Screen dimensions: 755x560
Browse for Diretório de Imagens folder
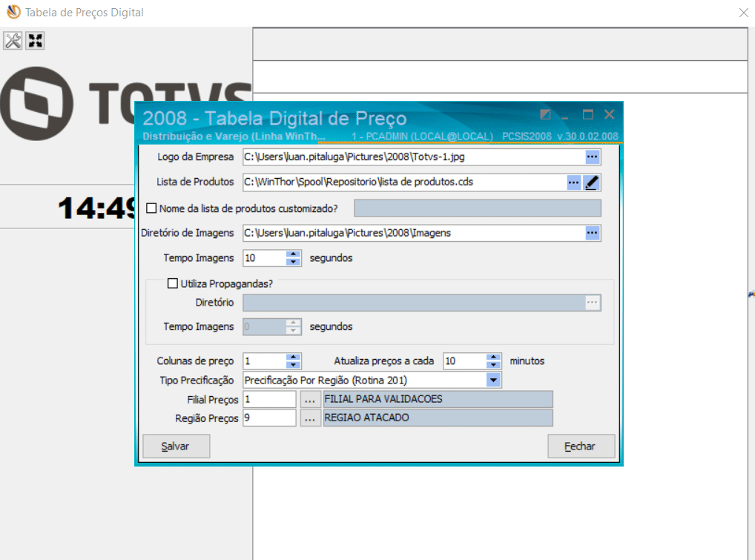pos(593,233)
